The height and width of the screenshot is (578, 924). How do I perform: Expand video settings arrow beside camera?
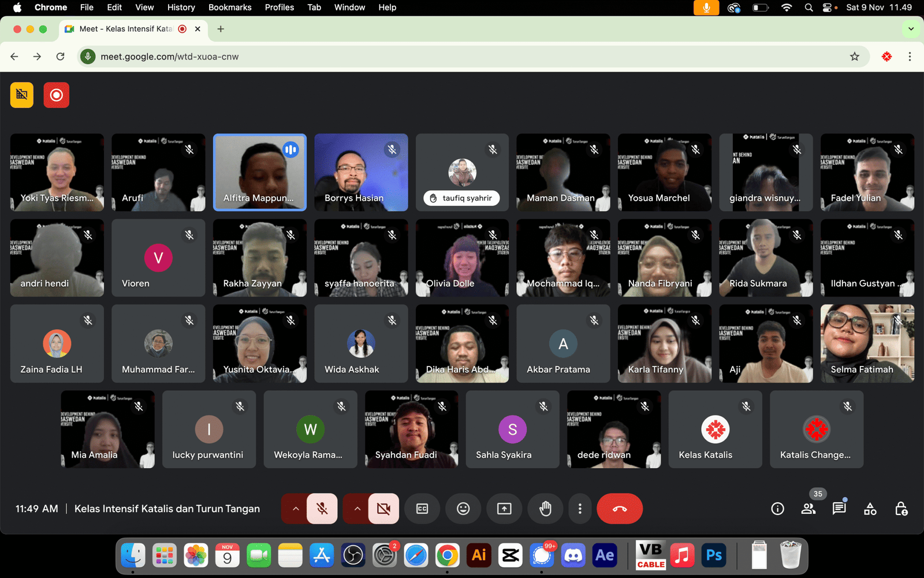357,509
